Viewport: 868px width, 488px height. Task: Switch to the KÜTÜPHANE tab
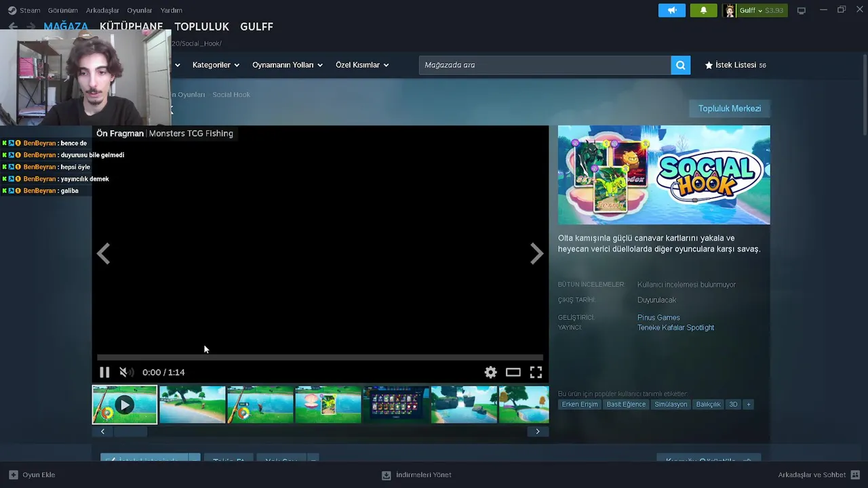tap(132, 26)
